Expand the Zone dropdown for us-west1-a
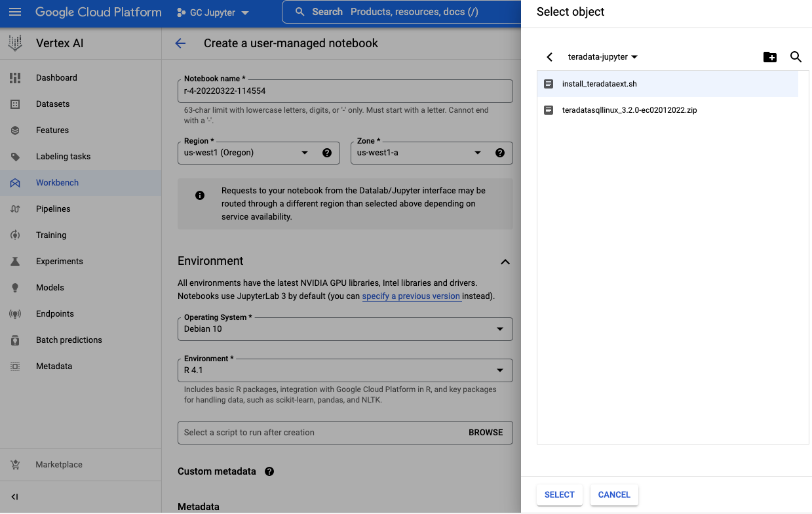 (x=478, y=153)
